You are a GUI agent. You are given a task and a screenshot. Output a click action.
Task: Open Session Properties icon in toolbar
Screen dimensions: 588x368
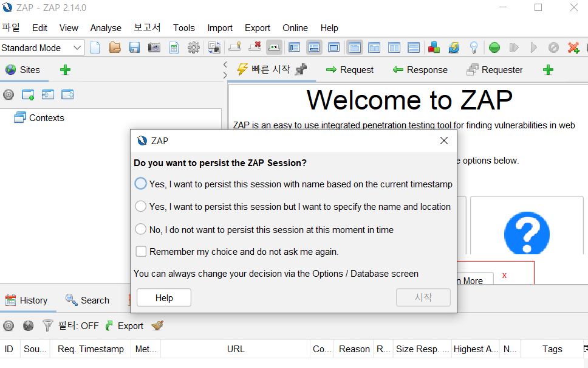[174, 47]
